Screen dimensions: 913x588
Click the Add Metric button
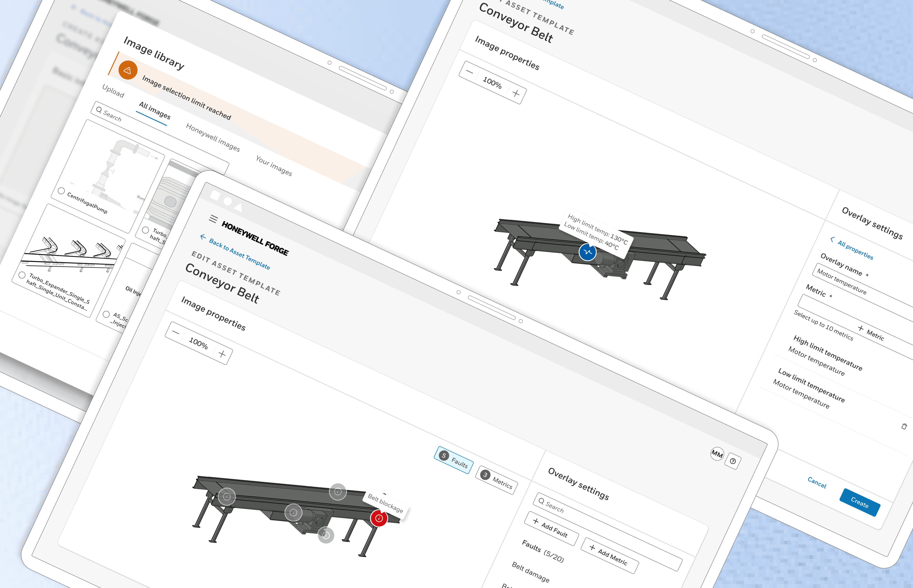tap(609, 556)
